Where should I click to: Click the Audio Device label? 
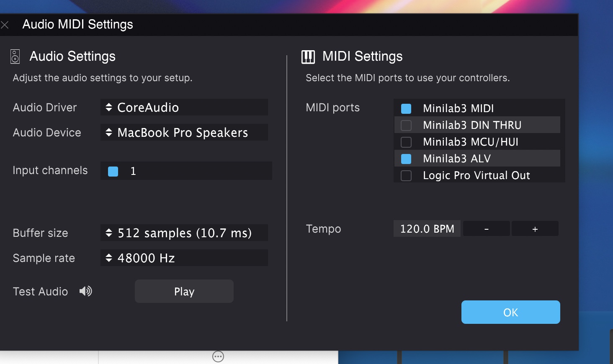[47, 133]
